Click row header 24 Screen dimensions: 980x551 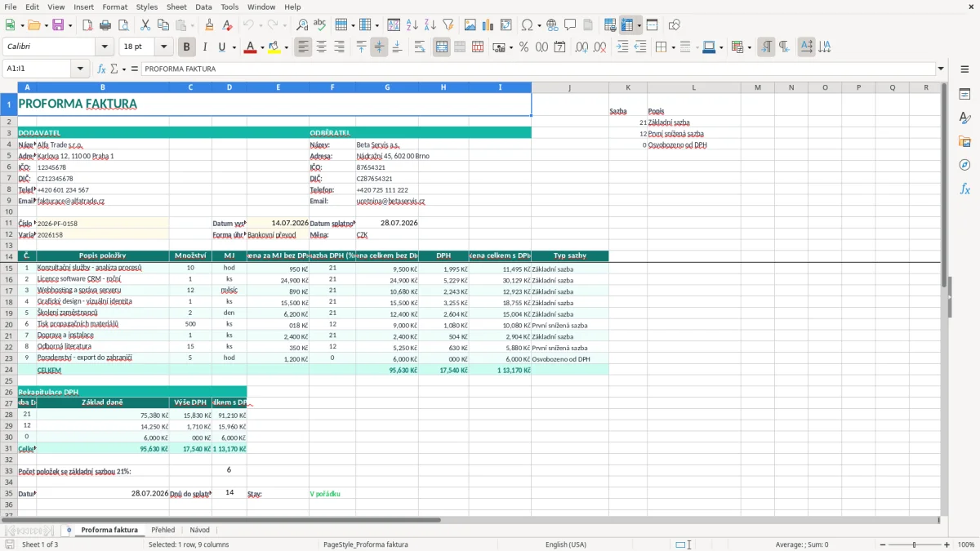pos(8,369)
